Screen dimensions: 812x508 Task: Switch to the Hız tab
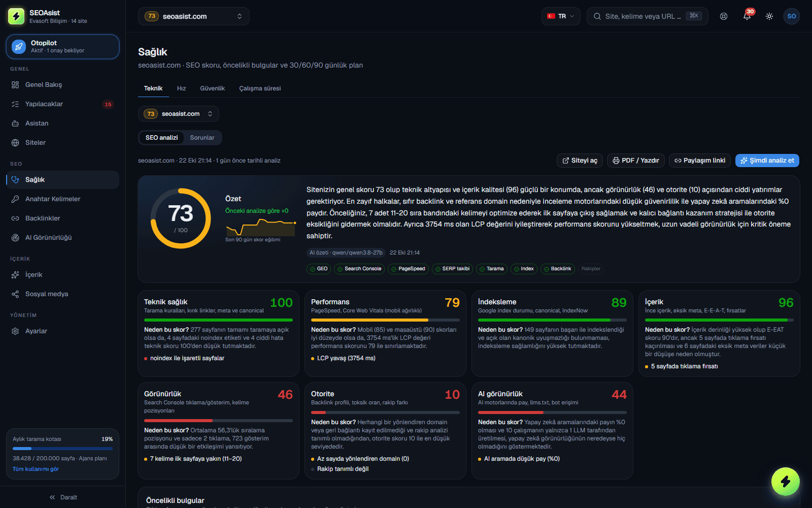click(181, 88)
